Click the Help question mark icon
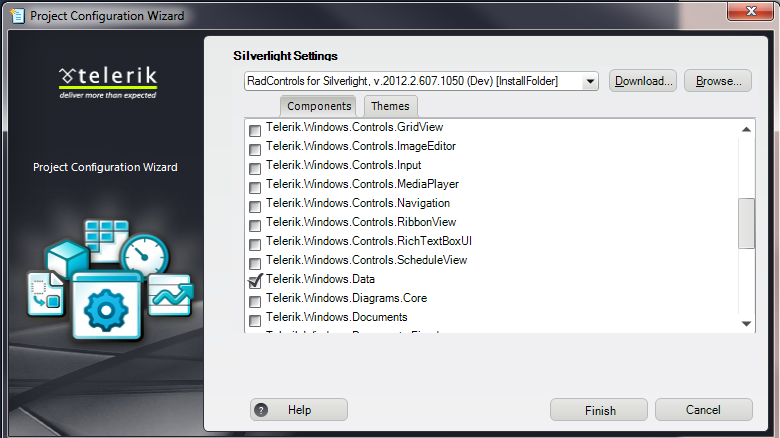The height and width of the screenshot is (438, 780). [x=261, y=410]
